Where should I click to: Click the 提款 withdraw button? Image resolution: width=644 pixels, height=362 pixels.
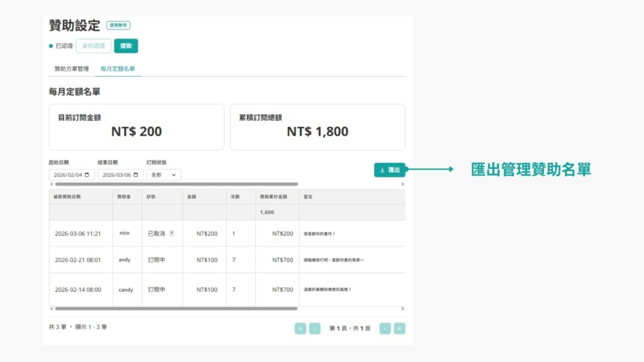tap(126, 46)
